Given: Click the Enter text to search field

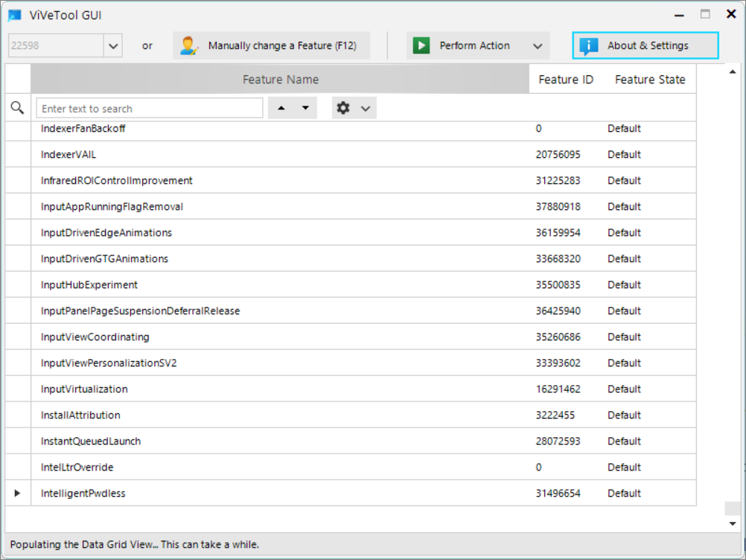Looking at the screenshot, I should [149, 107].
